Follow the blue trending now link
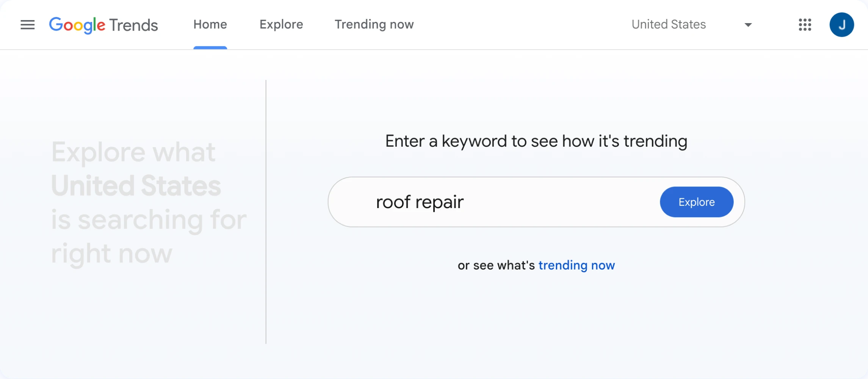This screenshot has height=379, width=868. pos(576,265)
